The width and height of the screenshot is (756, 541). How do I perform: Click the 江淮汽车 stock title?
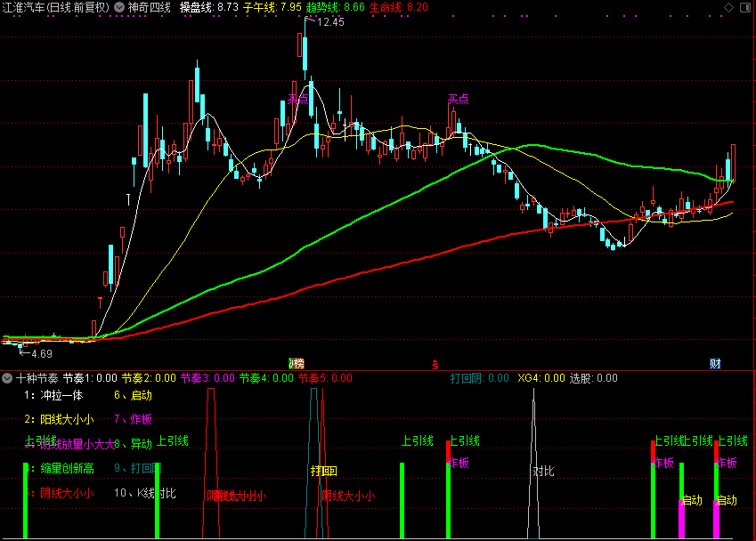55,7
